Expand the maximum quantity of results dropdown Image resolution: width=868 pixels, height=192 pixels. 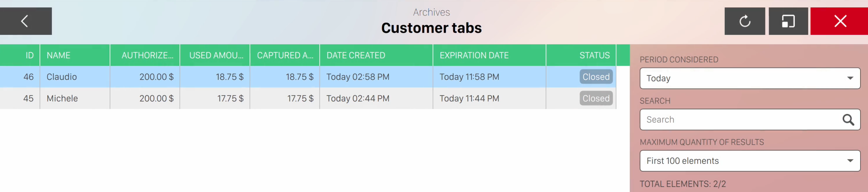click(749, 161)
